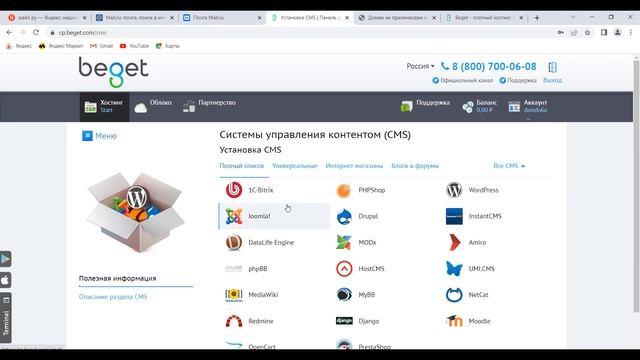Viewport: 640px width, 360px height.
Task: Click the Выход logout link
Action: [552, 80]
